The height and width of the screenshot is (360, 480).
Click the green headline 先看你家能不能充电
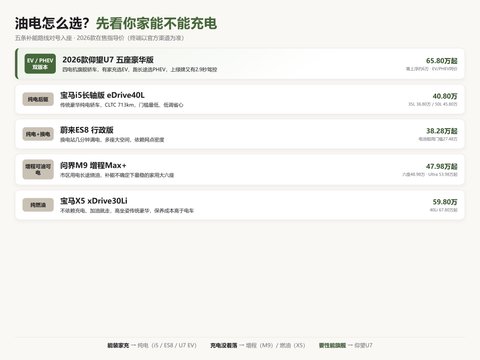156,23
